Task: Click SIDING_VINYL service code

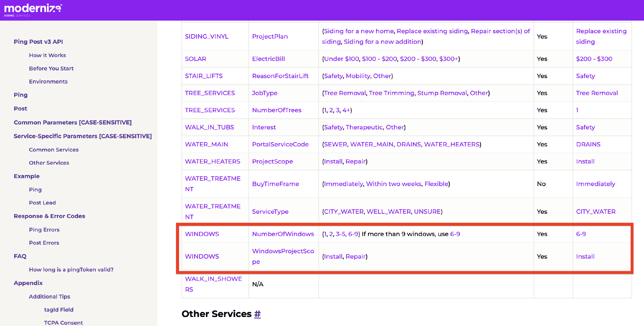Action: [207, 36]
